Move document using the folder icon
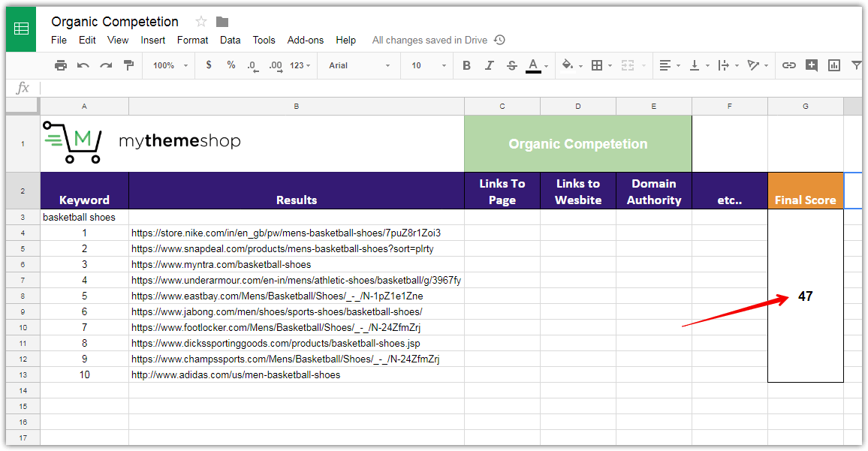 click(x=222, y=22)
